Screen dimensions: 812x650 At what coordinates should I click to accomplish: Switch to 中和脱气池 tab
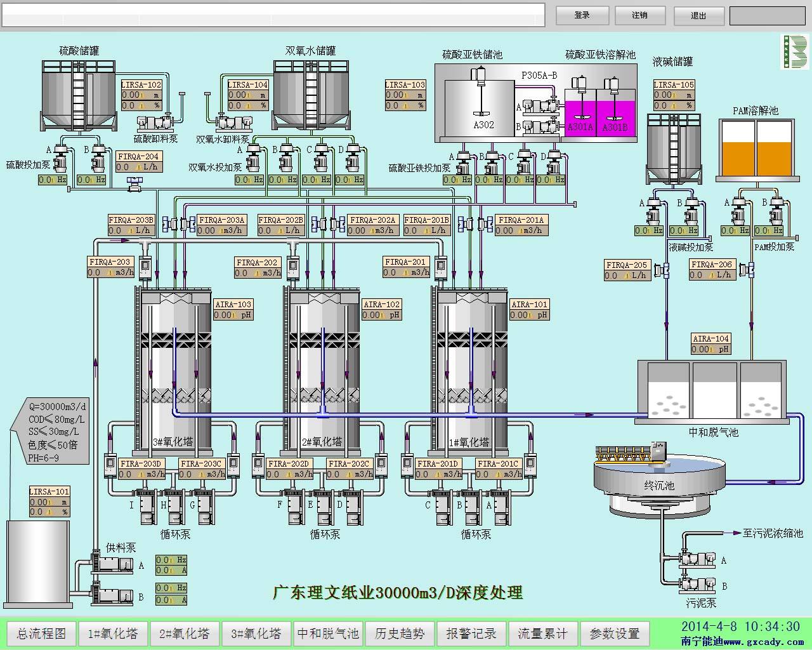tap(328, 633)
